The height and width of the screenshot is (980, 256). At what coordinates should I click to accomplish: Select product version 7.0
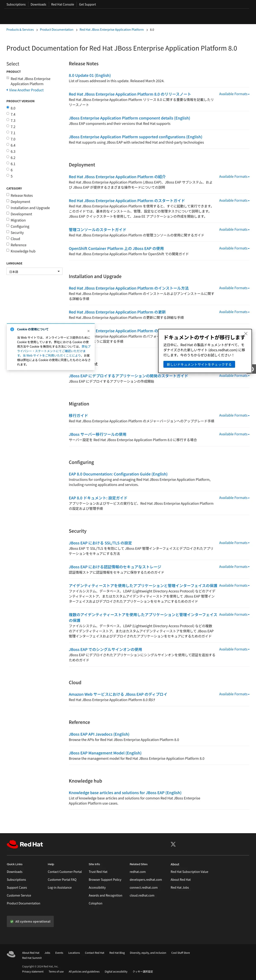(8, 138)
